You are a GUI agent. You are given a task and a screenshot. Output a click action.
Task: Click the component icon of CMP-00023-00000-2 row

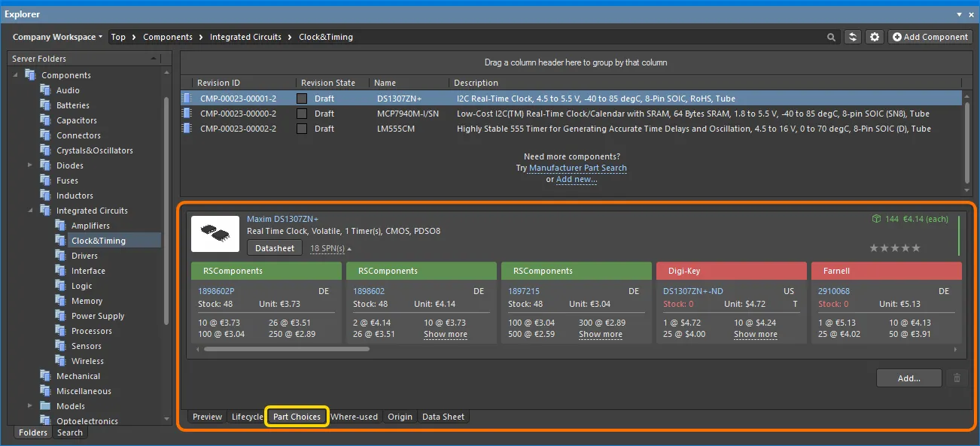[187, 114]
